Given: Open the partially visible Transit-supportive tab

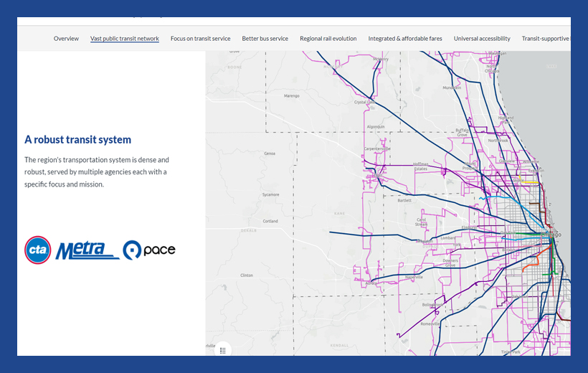Looking at the screenshot, I should [546, 39].
